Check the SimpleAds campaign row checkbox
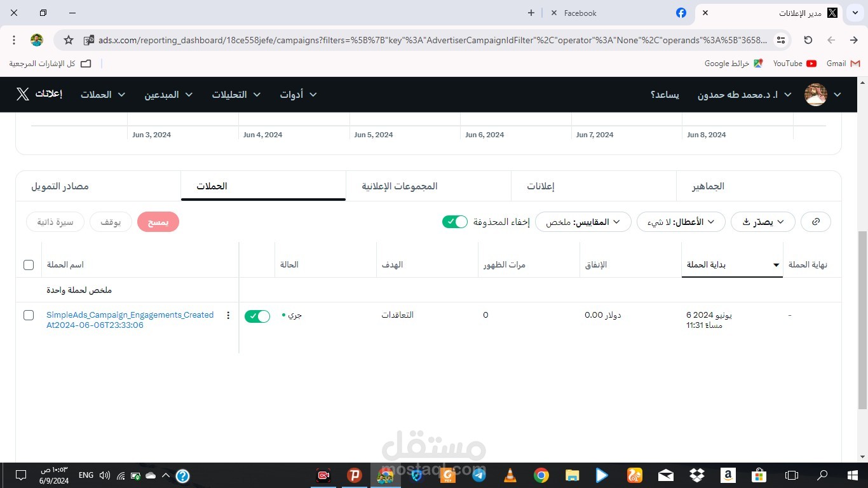 [x=29, y=315]
